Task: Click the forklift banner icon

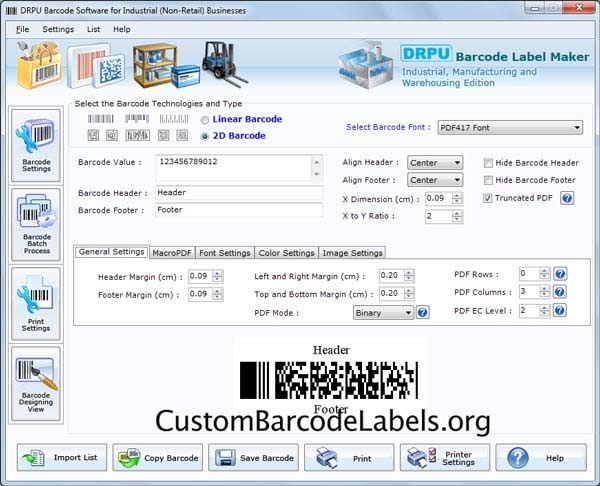Action: 224,64
